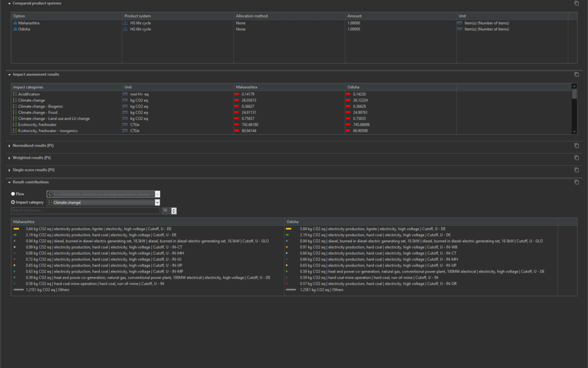Click the Maharashtra contributions column header
The image size is (588, 368).
coord(148,222)
